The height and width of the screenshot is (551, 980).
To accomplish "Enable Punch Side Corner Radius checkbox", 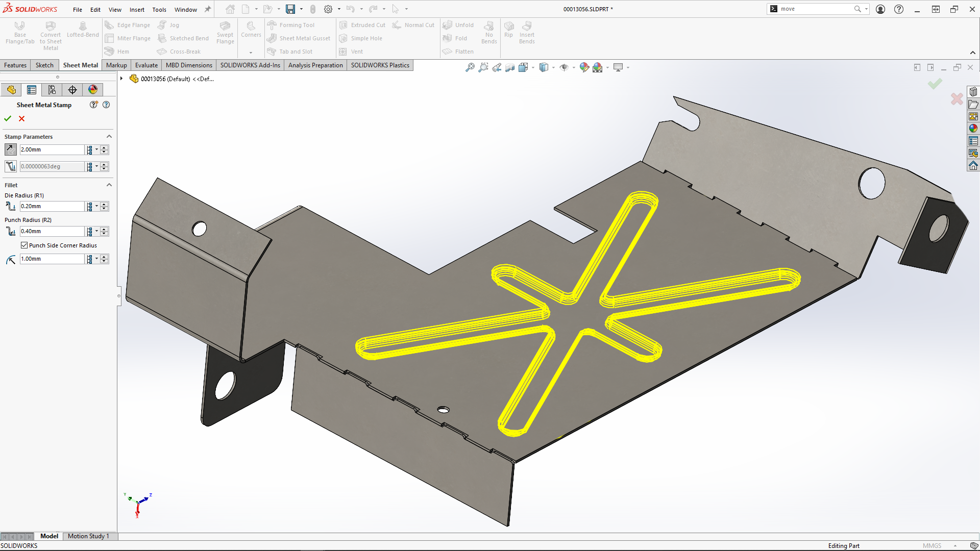I will (x=23, y=245).
